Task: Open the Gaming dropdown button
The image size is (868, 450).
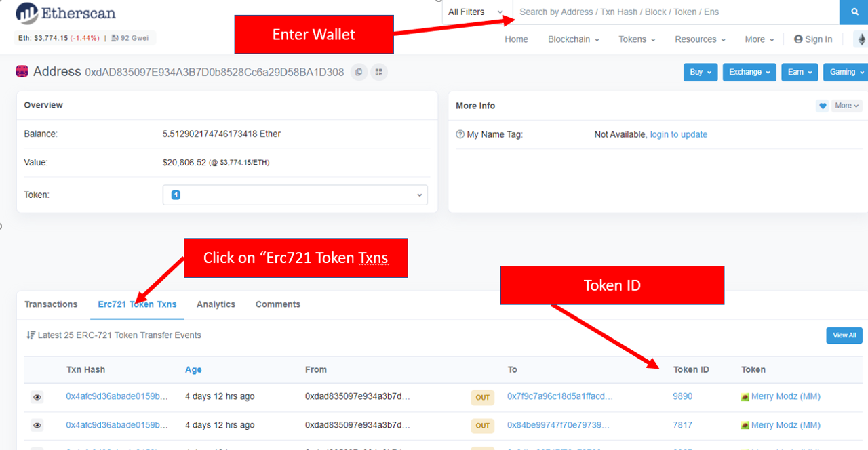Action: (x=846, y=72)
